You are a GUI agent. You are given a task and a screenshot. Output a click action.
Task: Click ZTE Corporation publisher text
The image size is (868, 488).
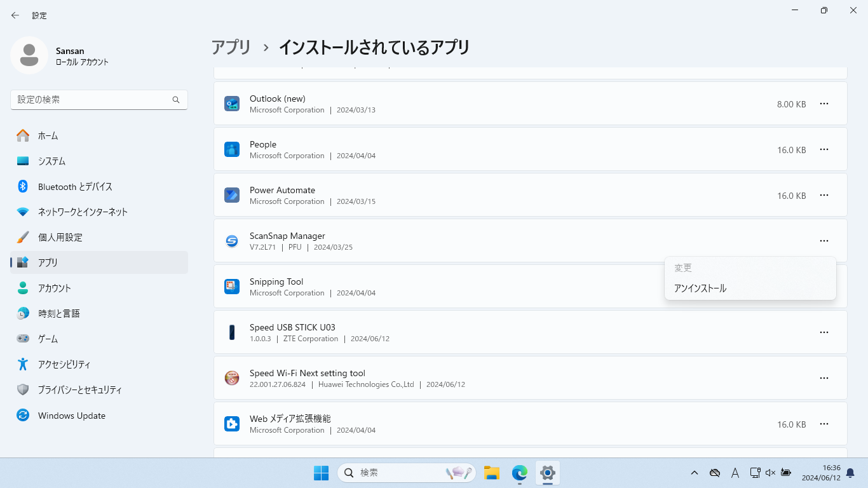point(311,339)
